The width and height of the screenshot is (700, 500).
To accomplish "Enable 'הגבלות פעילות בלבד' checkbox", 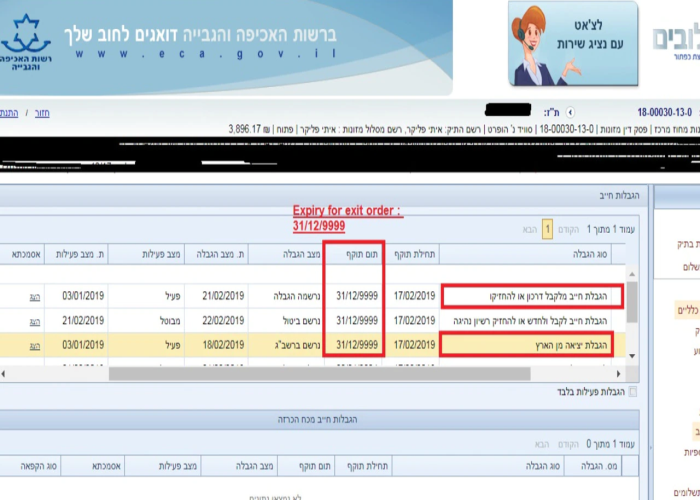I will [x=629, y=392].
